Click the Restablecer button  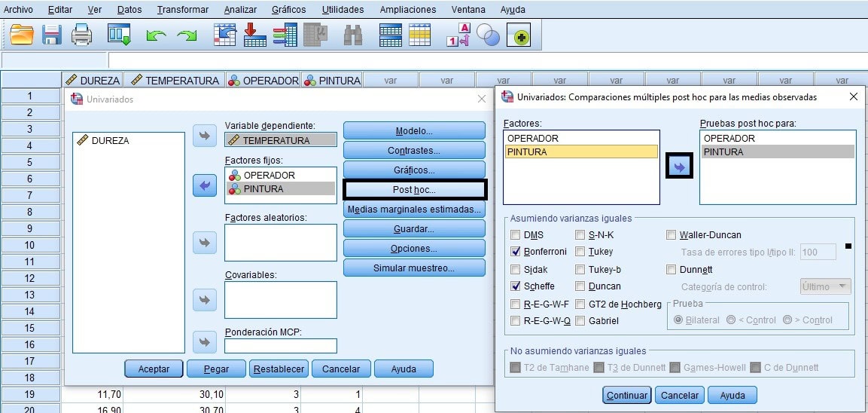click(279, 369)
